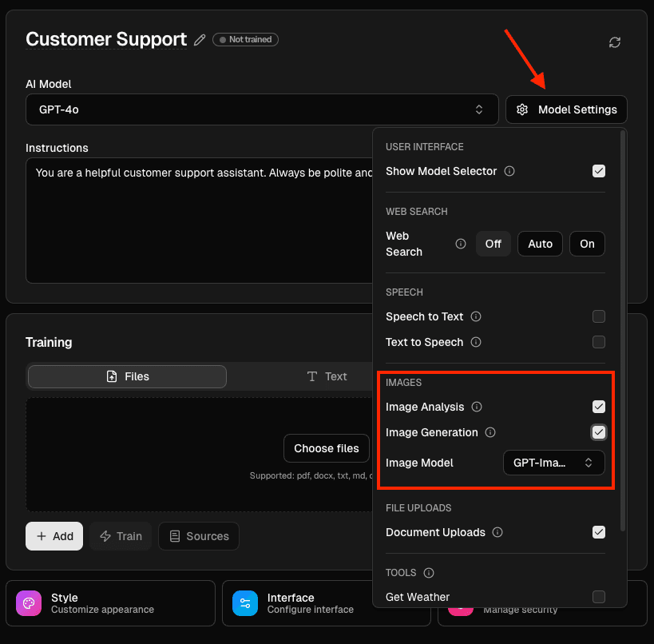
Task: Select the Files tab in Training
Action: point(126,376)
